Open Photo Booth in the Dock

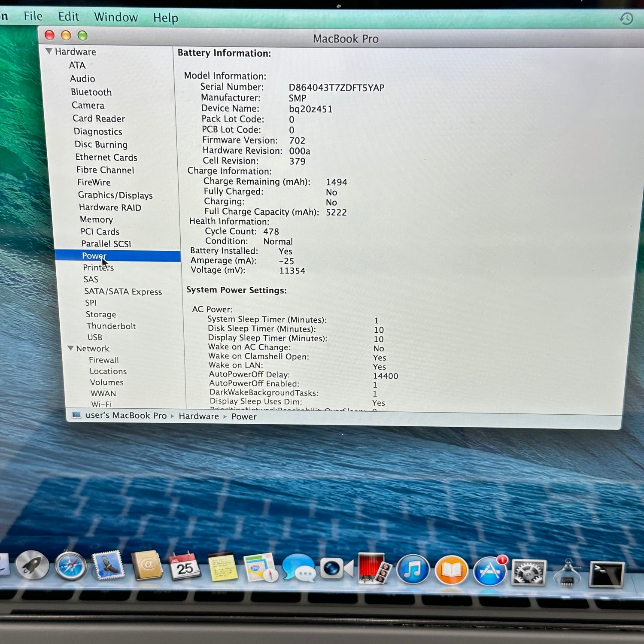[x=374, y=569]
